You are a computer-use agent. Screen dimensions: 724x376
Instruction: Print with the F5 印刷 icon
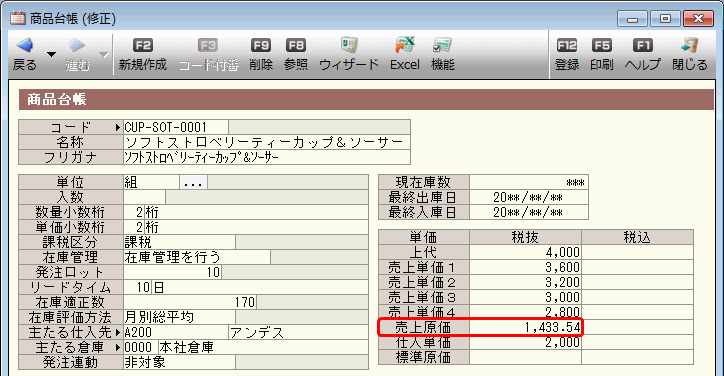pos(602,45)
